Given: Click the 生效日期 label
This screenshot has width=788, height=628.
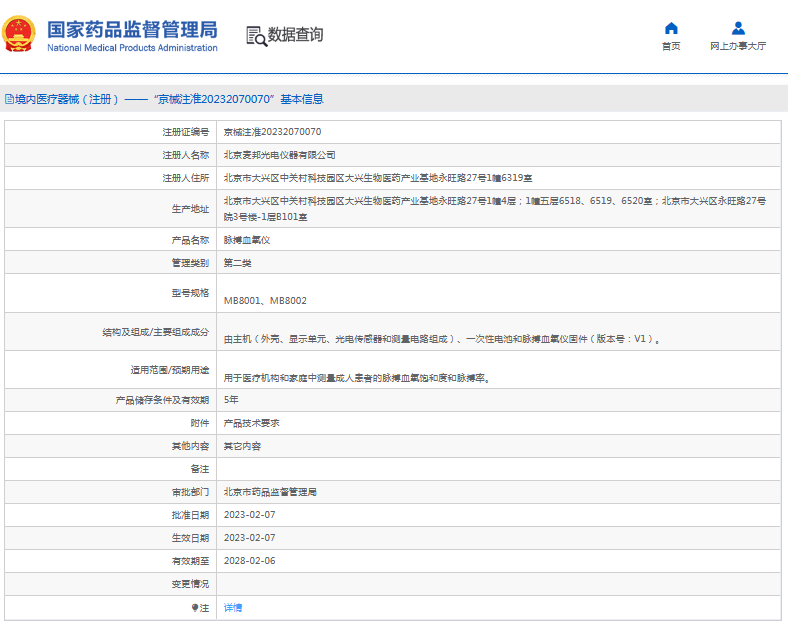Looking at the screenshot, I should (x=190, y=538).
